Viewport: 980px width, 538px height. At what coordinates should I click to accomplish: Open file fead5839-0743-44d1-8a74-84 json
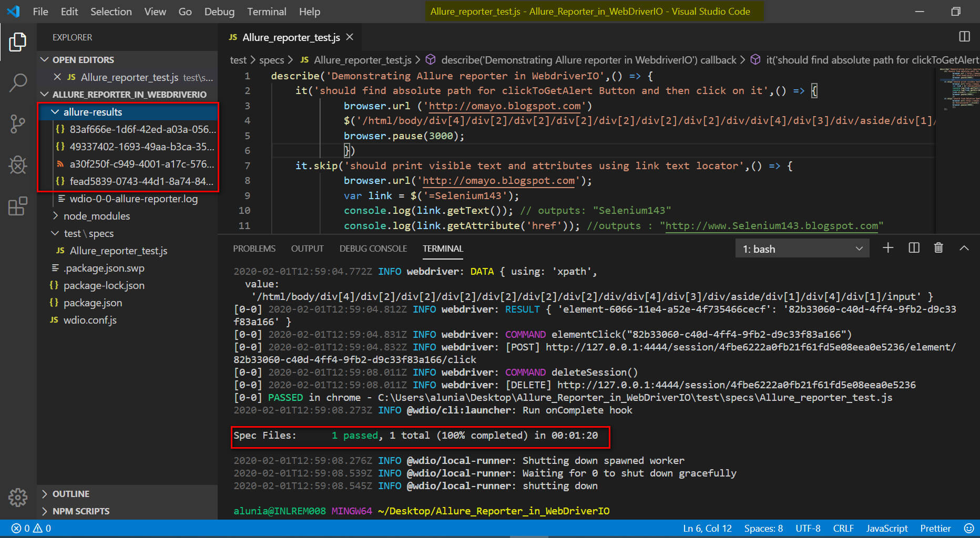tap(128, 181)
